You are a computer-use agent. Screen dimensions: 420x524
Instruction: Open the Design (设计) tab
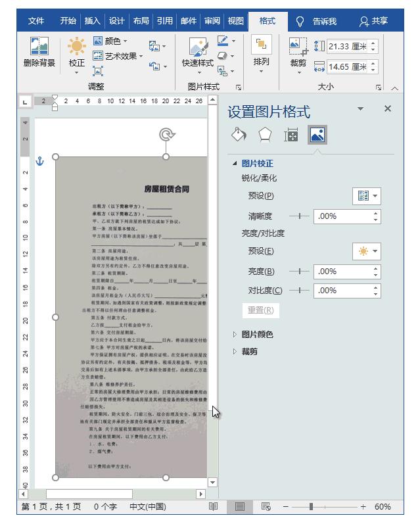tap(116, 21)
